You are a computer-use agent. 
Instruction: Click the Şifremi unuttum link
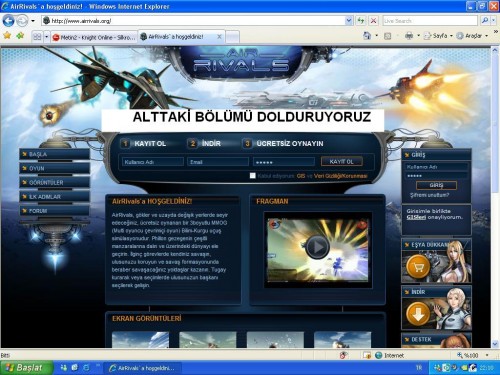click(429, 195)
